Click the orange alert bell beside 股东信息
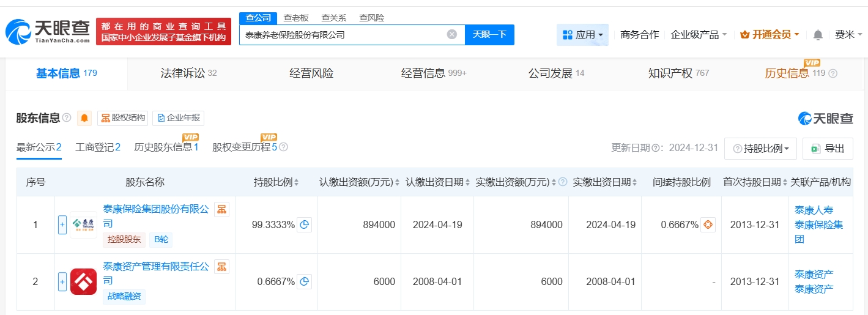The height and width of the screenshot is (315, 868). [x=84, y=118]
